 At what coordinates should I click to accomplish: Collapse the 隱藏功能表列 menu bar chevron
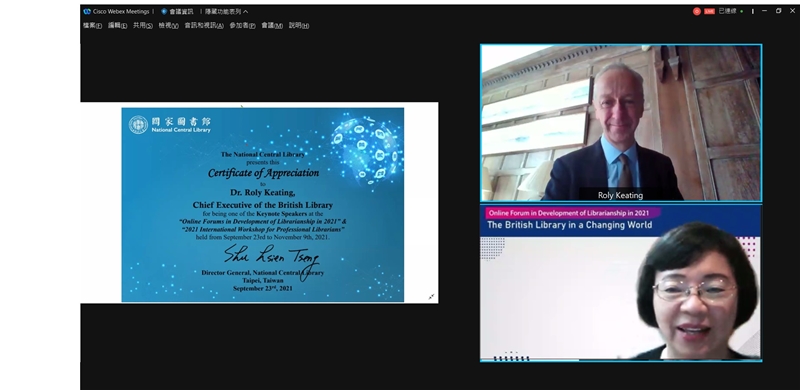tap(245, 11)
